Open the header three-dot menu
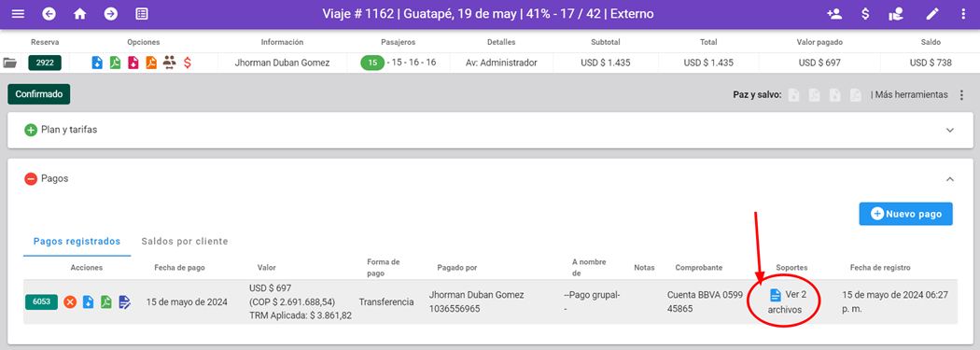The image size is (980, 350). [962, 14]
